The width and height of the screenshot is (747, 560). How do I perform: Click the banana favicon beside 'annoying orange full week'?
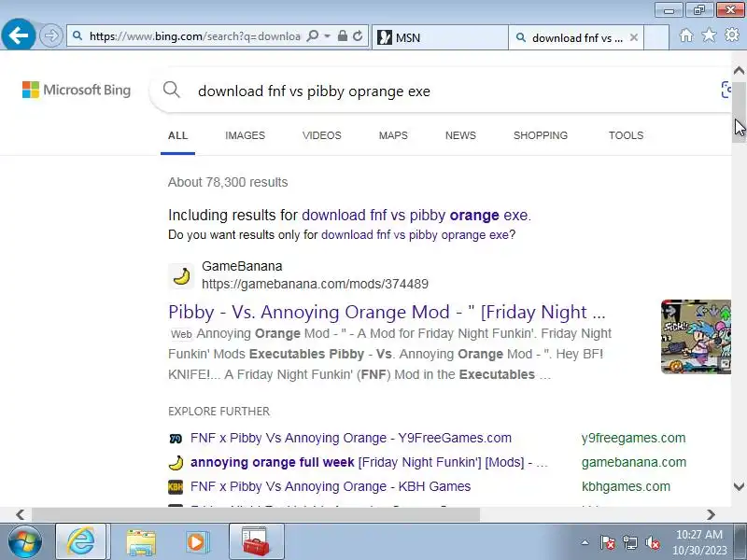(176, 462)
